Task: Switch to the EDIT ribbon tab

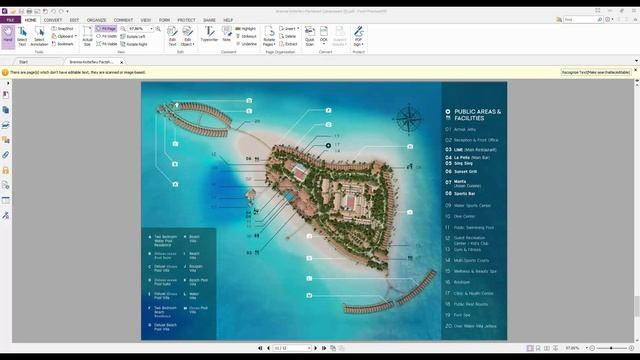Action: coord(74,20)
